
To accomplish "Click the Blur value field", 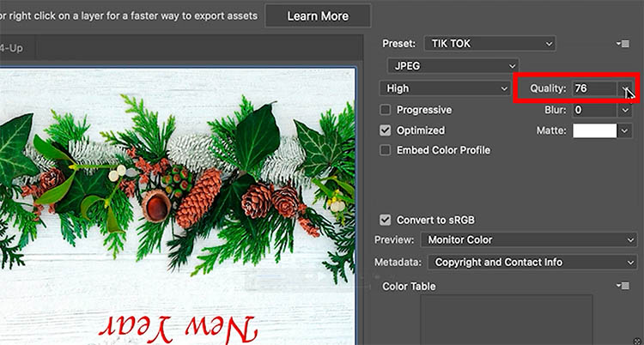I will (594, 110).
